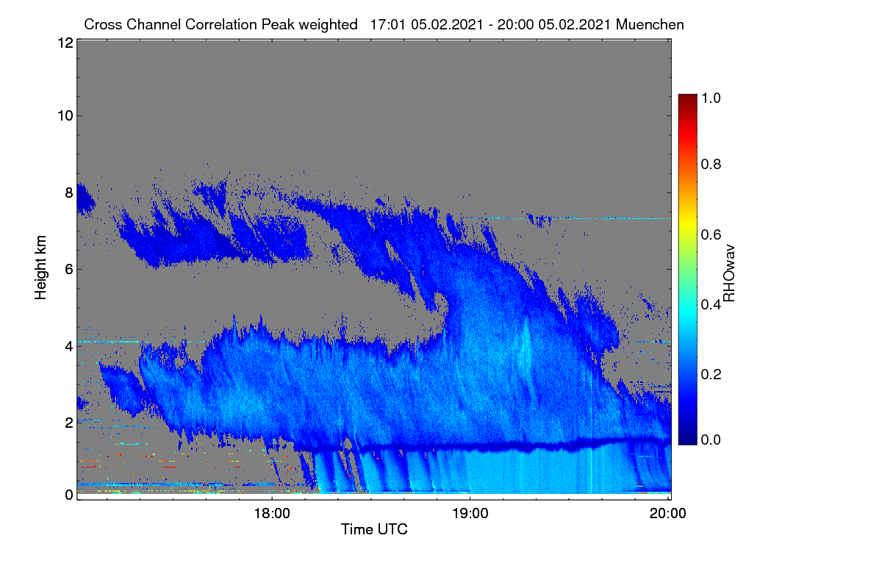The image size is (882, 588).
Task: Click the rainbow colorbar scale
Action: pyautogui.click(x=687, y=268)
